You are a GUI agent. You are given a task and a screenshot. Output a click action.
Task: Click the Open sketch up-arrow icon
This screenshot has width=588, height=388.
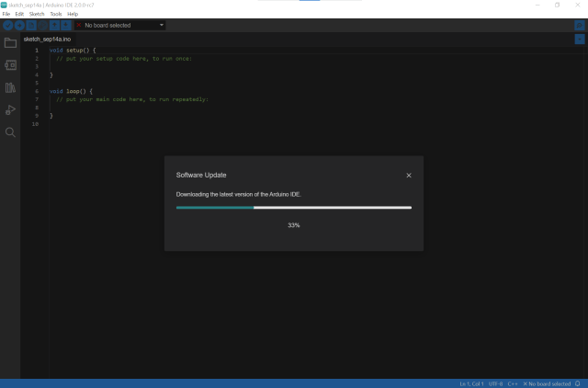(x=54, y=25)
